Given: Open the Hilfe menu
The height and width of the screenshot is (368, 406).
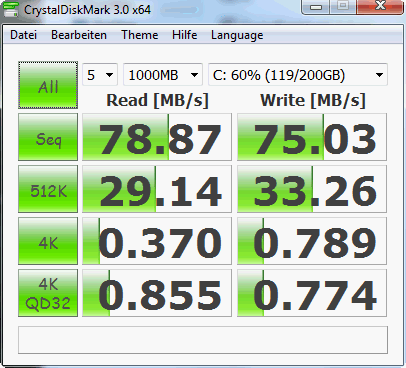Looking at the screenshot, I should pos(185,35).
